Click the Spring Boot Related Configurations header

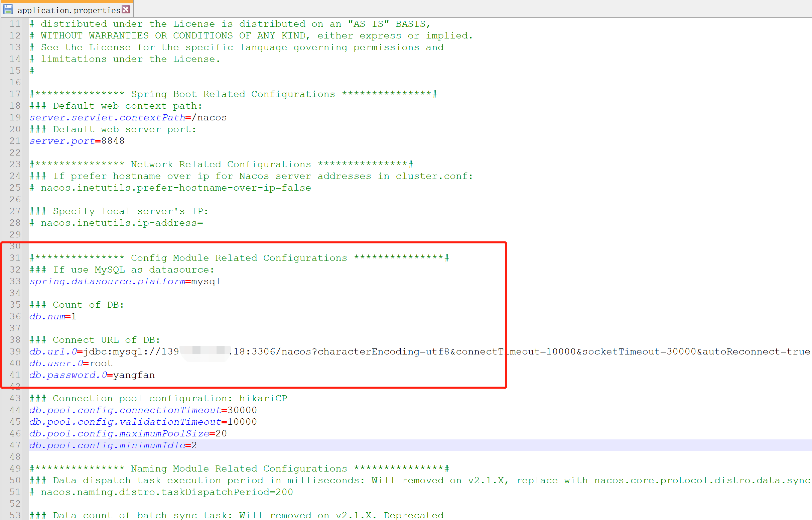(233, 94)
